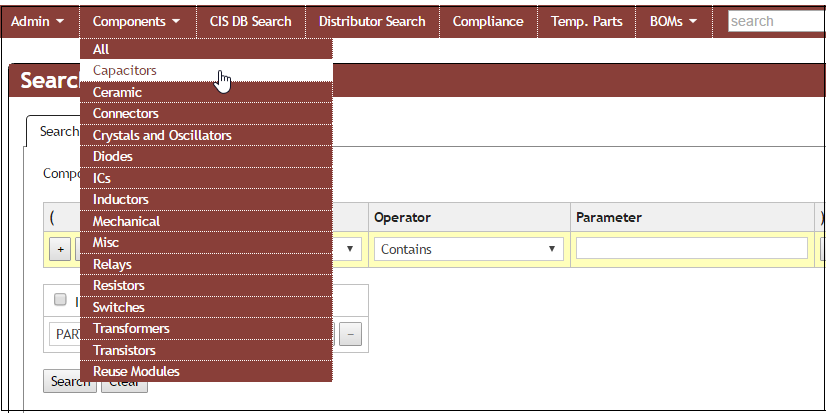This screenshot has width=826, height=413.
Task: Toggle the checkbox below the search criteria row
Action: (x=60, y=299)
